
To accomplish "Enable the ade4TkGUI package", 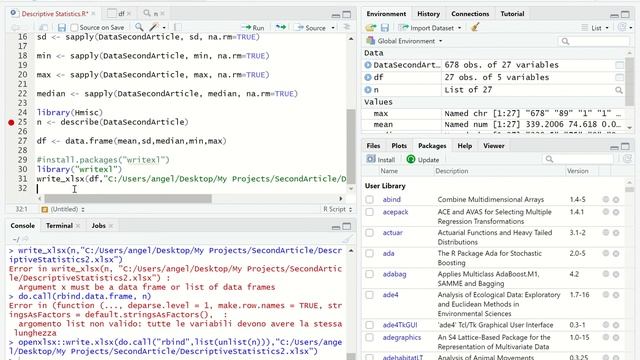I will tap(369, 325).
